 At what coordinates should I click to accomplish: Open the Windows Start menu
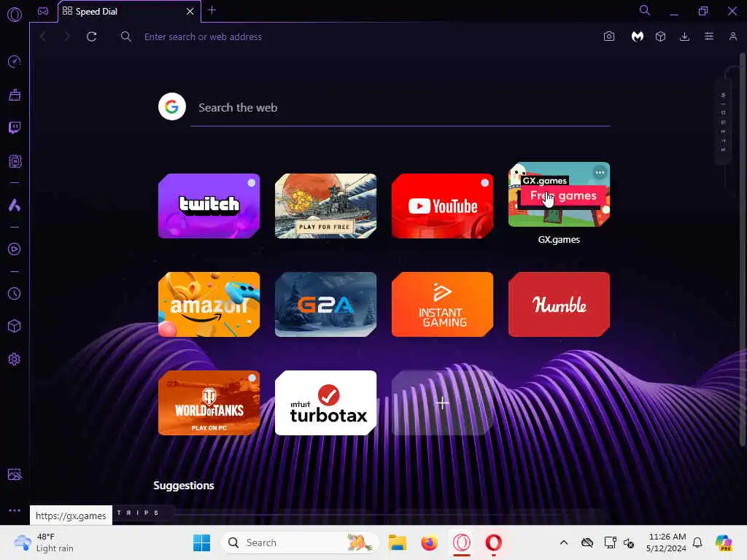tap(201, 542)
